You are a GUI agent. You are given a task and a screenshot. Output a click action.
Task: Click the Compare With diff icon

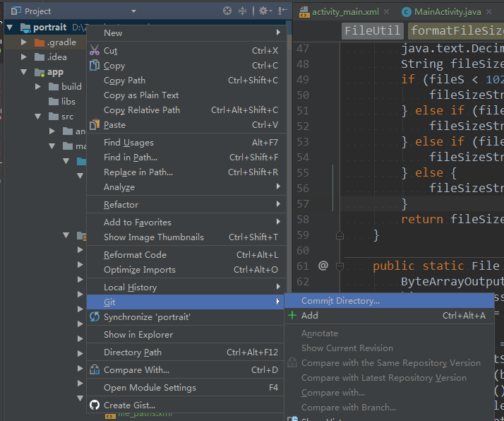[95, 369]
